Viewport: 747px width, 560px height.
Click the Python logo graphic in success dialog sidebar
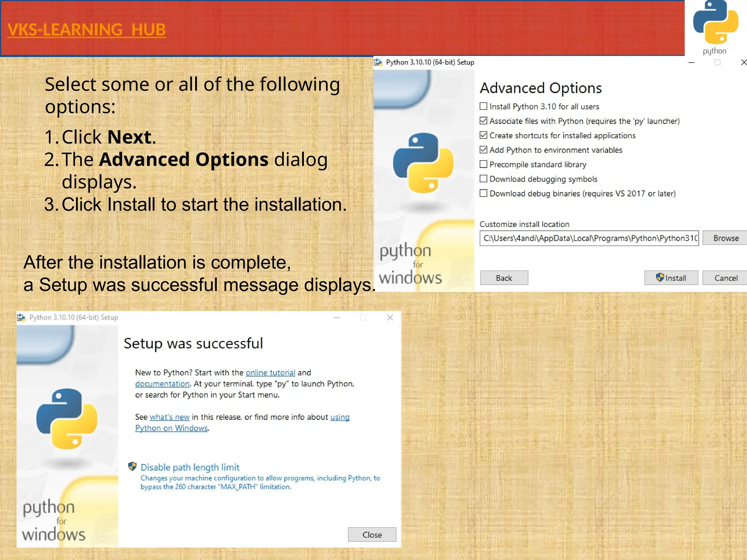[67, 419]
